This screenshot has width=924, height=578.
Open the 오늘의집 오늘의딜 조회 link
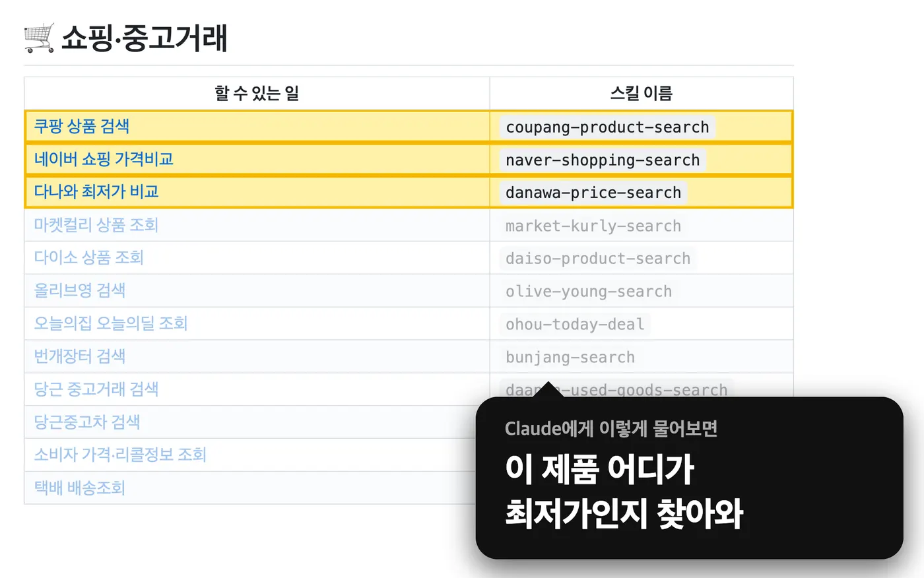tap(111, 323)
